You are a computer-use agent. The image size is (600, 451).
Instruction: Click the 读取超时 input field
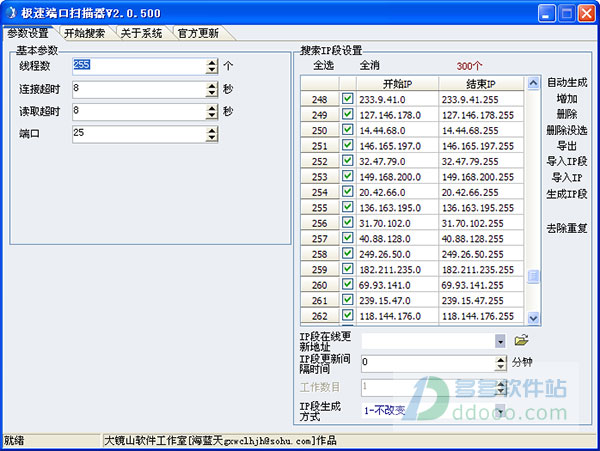coord(139,112)
